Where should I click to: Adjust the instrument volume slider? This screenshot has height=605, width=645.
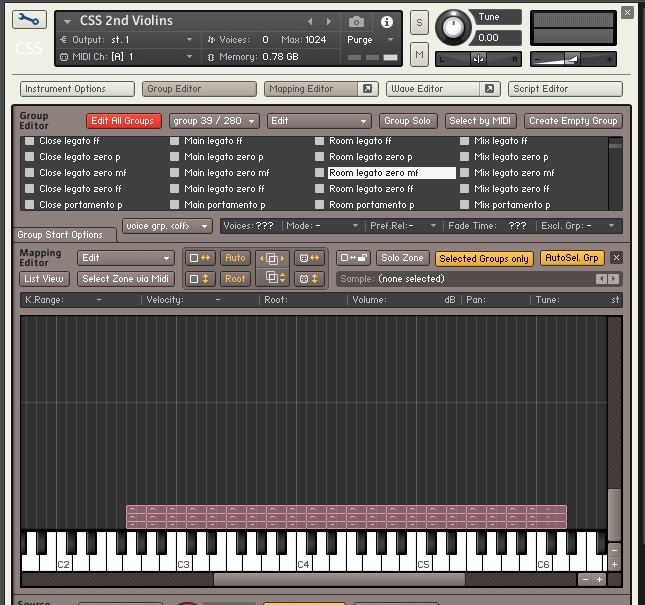click(x=573, y=59)
